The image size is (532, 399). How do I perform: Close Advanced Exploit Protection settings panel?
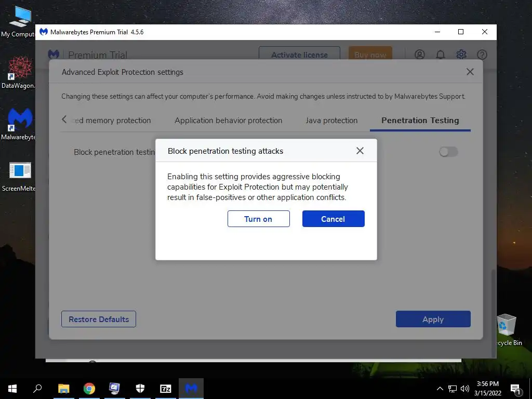470,72
